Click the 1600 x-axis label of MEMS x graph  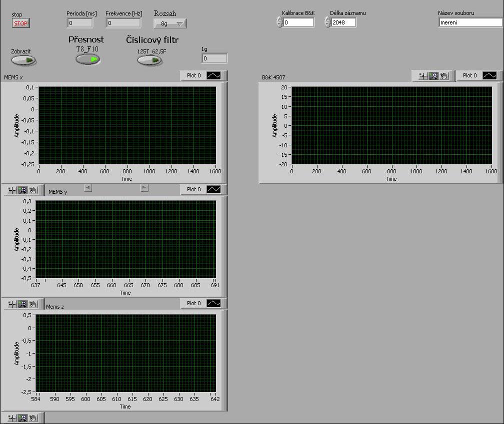215,171
